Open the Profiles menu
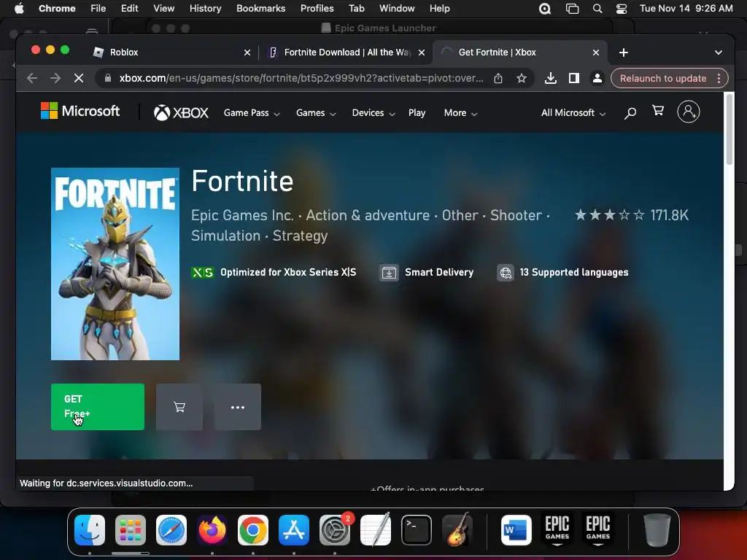Image resolution: width=747 pixels, height=560 pixels. point(317,9)
